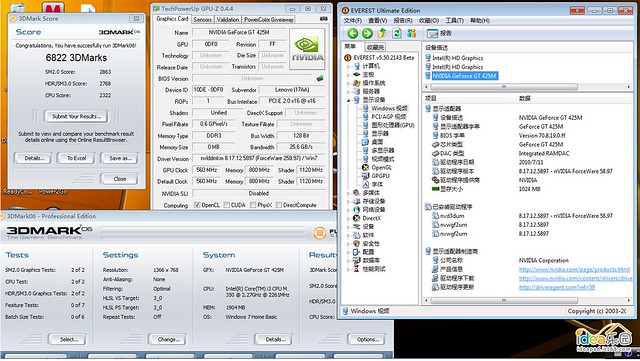The image size is (640, 361).
Task: Select the Windows 视频 tree node
Action: (x=389, y=108)
